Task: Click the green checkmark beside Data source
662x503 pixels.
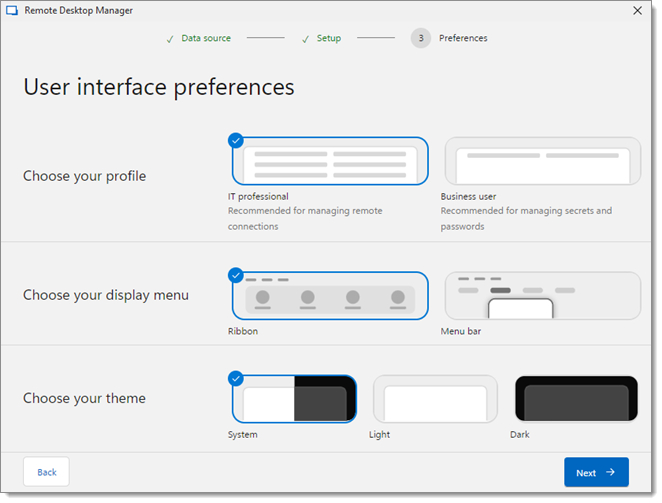Action: pyautogui.click(x=170, y=39)
